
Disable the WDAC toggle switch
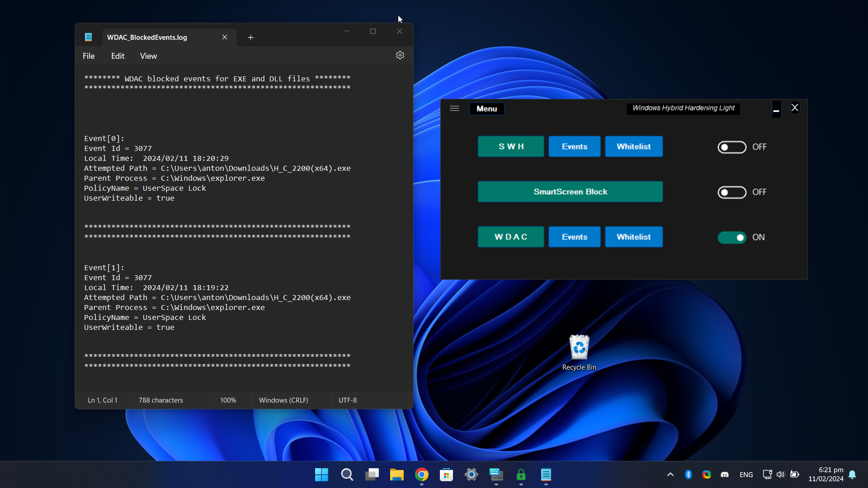coord(731,238)
